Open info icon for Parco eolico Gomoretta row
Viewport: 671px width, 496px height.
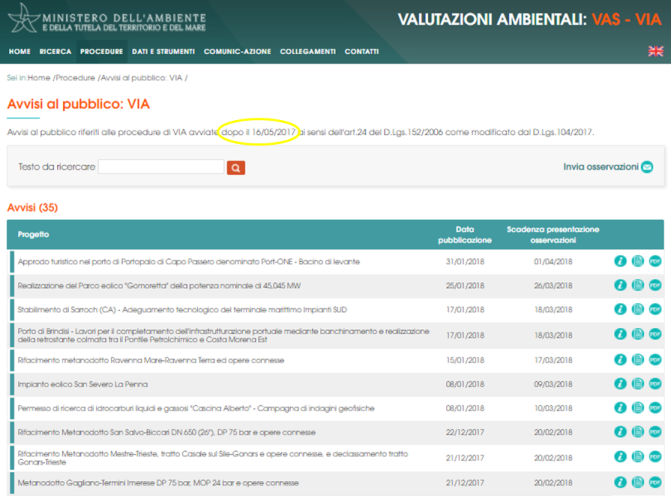coord(620,285)
